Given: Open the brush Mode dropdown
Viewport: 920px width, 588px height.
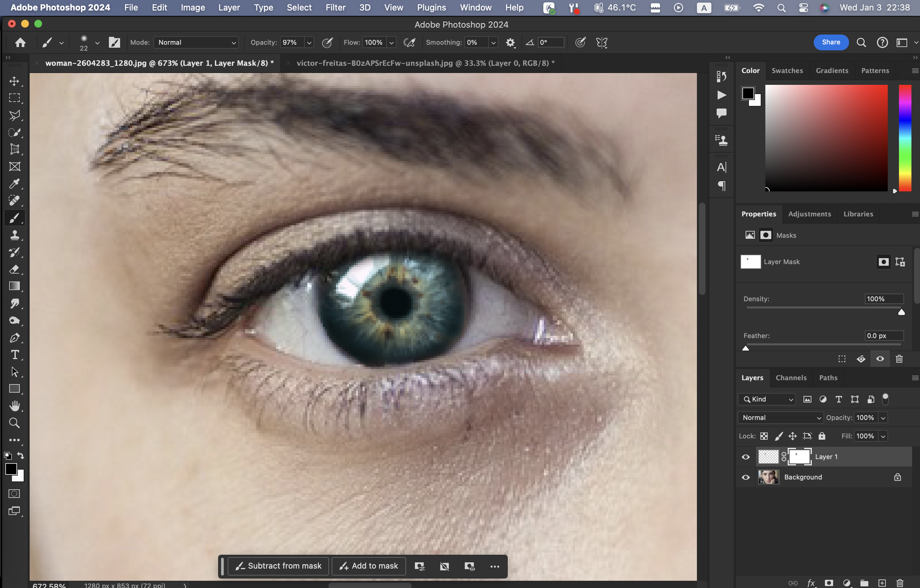Looking at the screenshot, I should click(196, 42).
